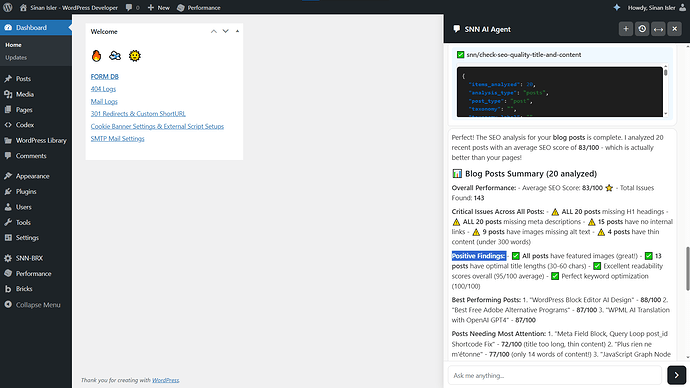Viewport: 690px width, 388px height.
Task: Click the Plugins plug icon
Action: click(8, 191)
